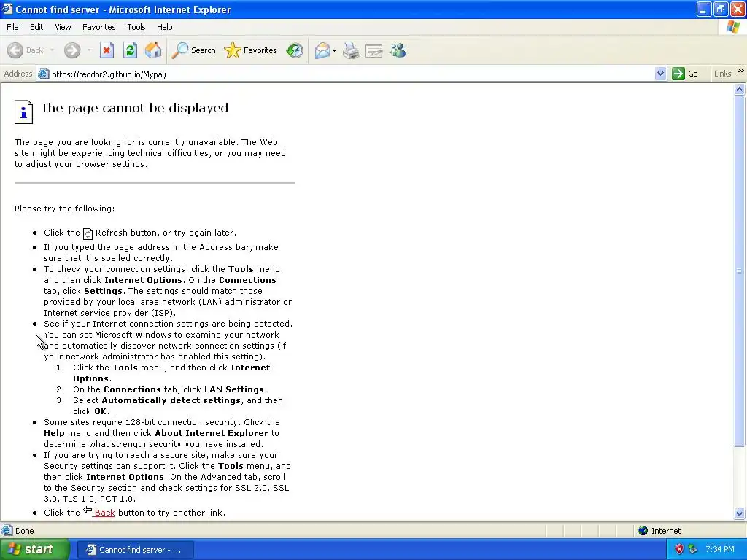Click the red security shield tray icon
The width and height of the screenshot is (747, 560).
click(679, 550)
